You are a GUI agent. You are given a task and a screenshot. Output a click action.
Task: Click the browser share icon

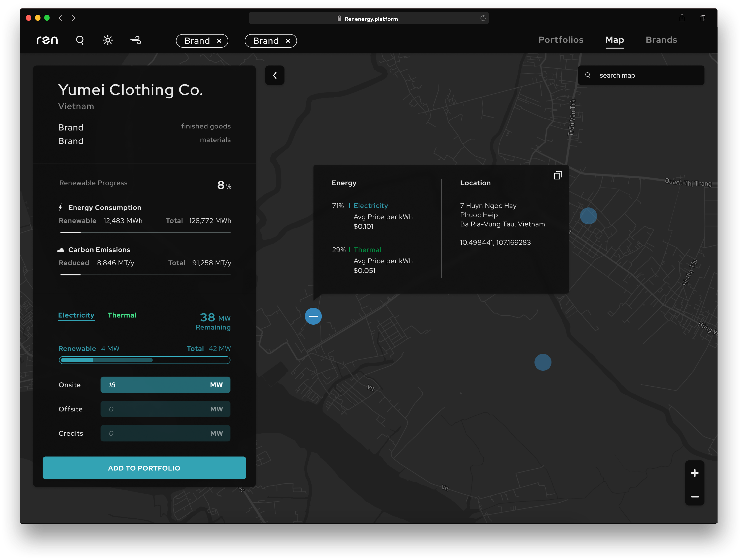coord(682,18)
